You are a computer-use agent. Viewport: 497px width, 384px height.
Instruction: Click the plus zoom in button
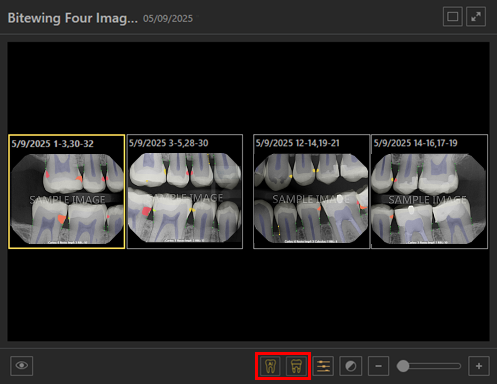(479, 366)
